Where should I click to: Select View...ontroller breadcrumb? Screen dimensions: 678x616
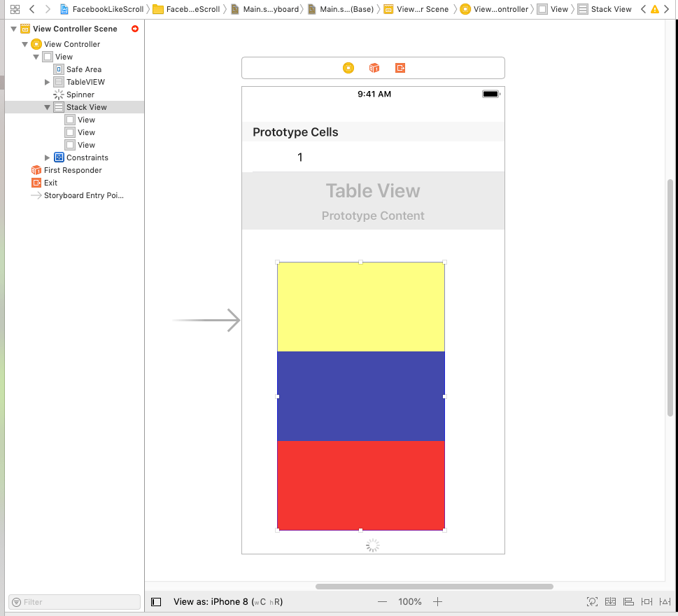(x=494, y=9)
